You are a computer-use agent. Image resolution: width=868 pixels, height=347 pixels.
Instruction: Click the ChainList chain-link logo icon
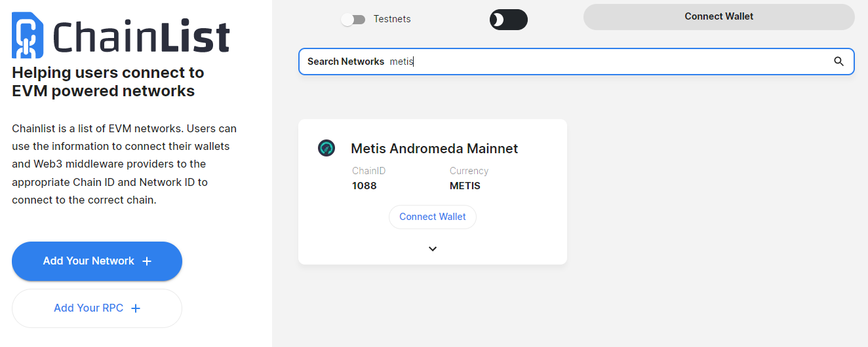(x=28, y=35)
